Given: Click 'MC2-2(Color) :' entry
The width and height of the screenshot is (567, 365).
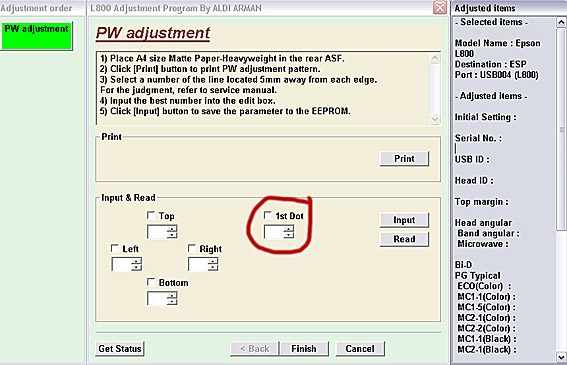Looking at the screenshot, I should point(486,328).
